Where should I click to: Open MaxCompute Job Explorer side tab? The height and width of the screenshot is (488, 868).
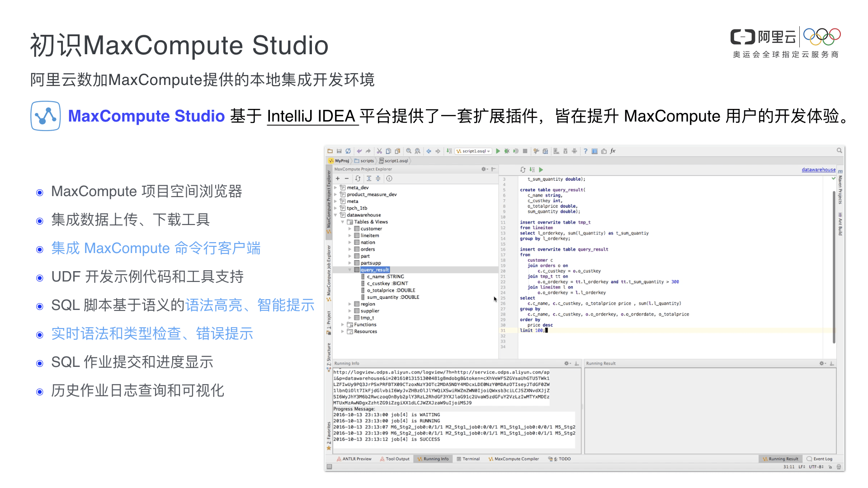[x=329, y=273]
